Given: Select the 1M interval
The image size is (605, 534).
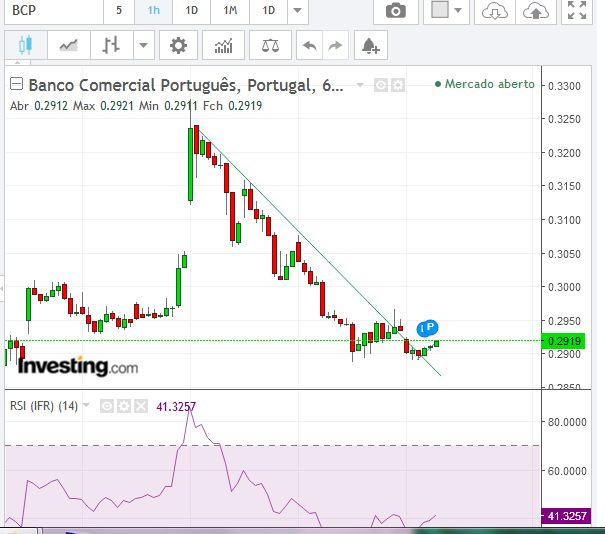Looking at the screenshot, I should coord(230,10).
